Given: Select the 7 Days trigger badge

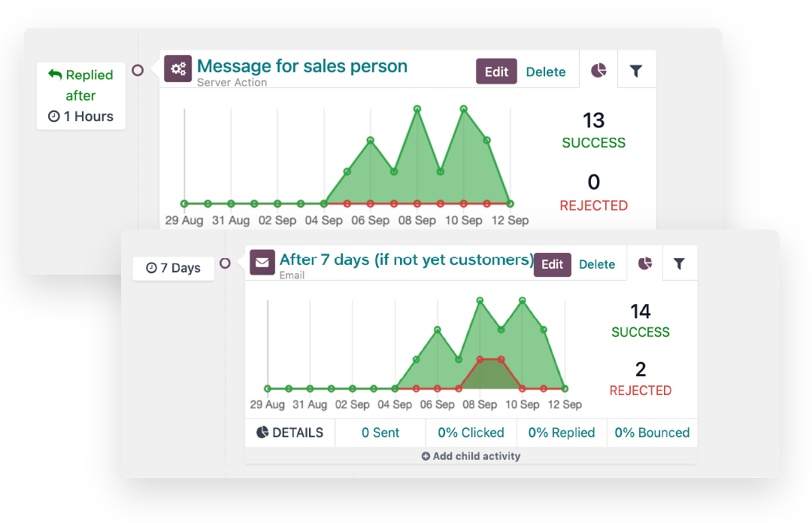Looking at the screenshot, I should pos(173,268).
